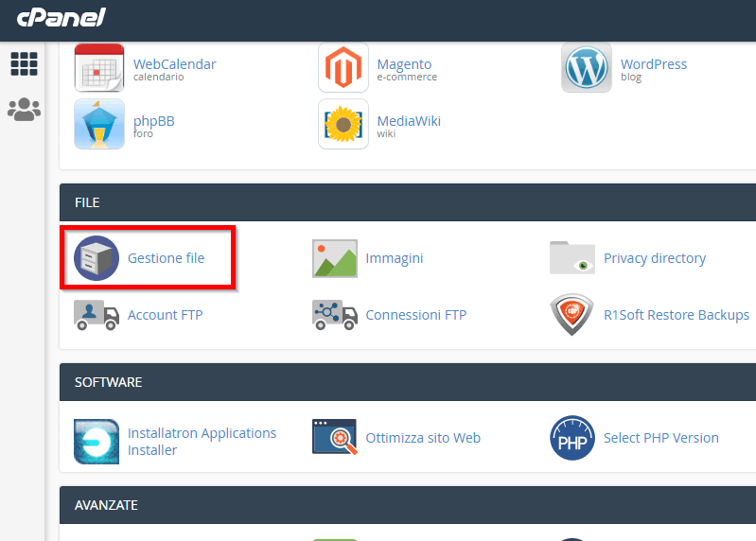Click the PHP gauge icon

(572, 438)
